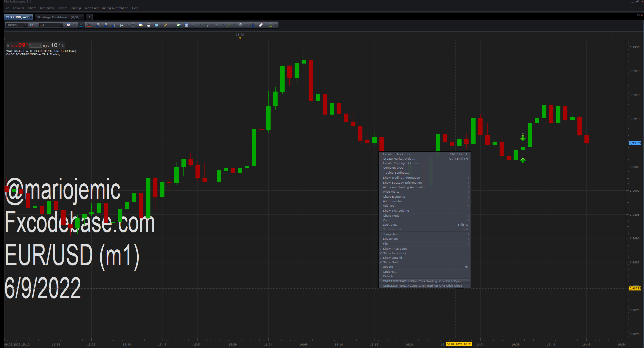The width and height of the screenshot is (644, 348).
Task: Click Update in context menu
Action: click(424, 267)
